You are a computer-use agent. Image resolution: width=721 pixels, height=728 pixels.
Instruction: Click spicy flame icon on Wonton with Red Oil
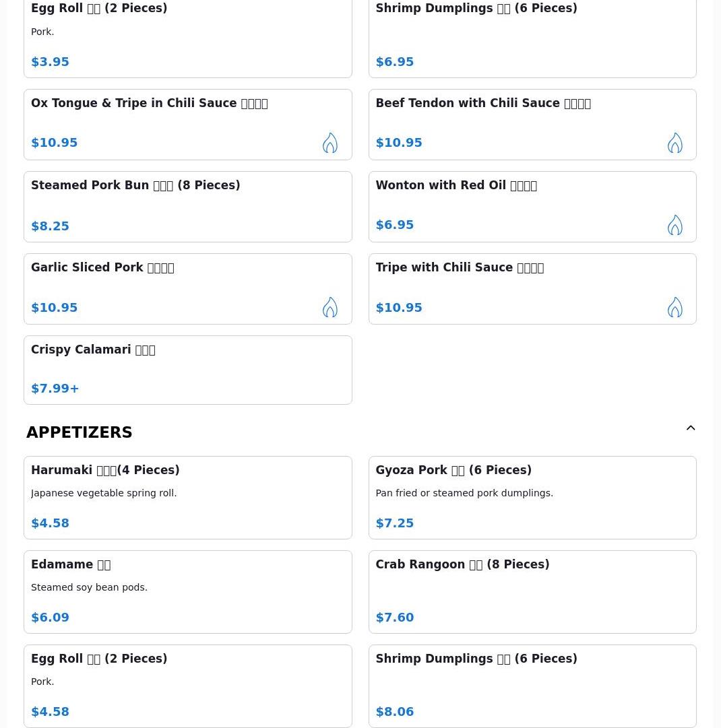point(675,225)
